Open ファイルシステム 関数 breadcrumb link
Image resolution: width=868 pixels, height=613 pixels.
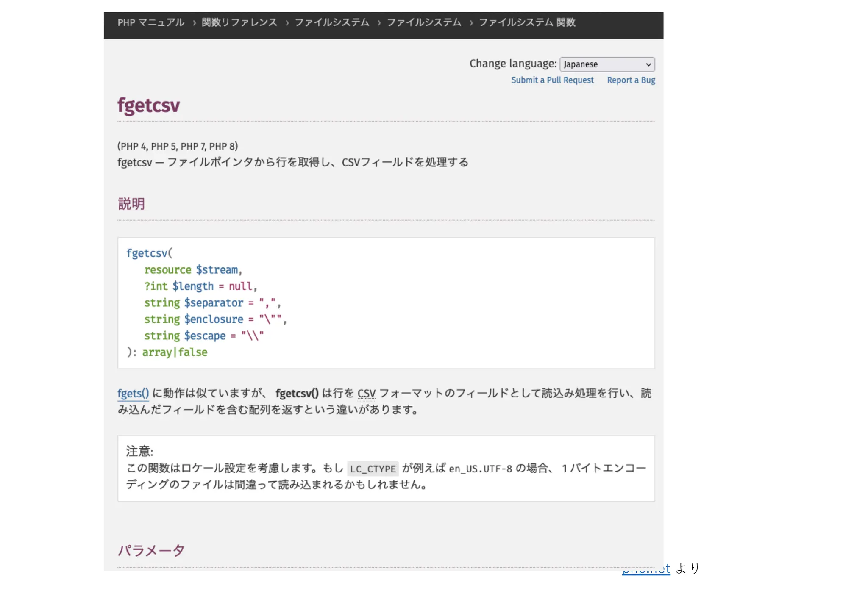point(527,22)
